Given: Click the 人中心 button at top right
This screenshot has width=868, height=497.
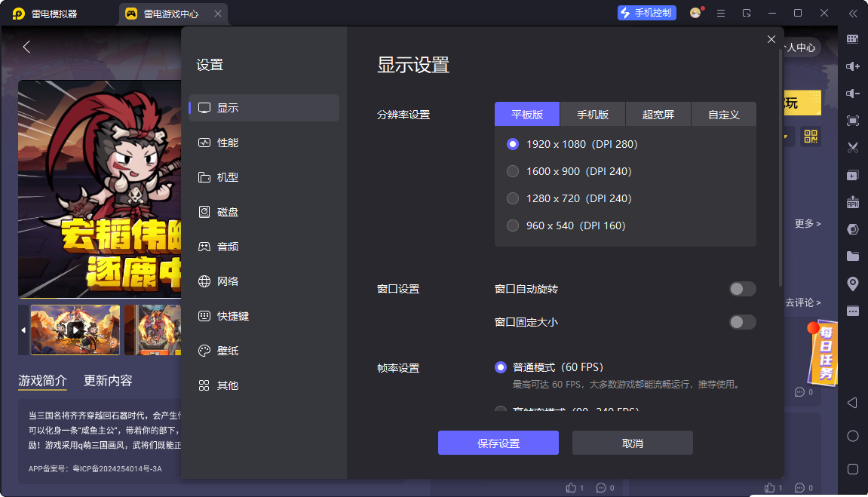Looking at the screenshot, I should (801, 48).
